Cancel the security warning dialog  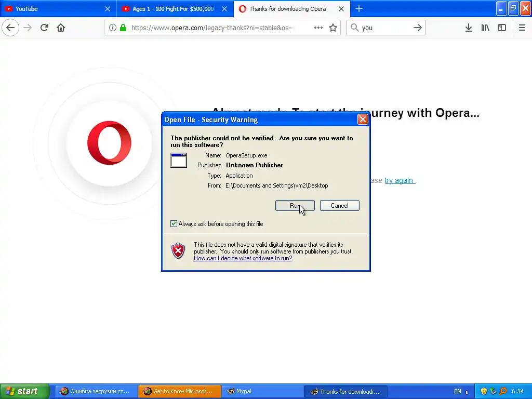click(340, 206)
